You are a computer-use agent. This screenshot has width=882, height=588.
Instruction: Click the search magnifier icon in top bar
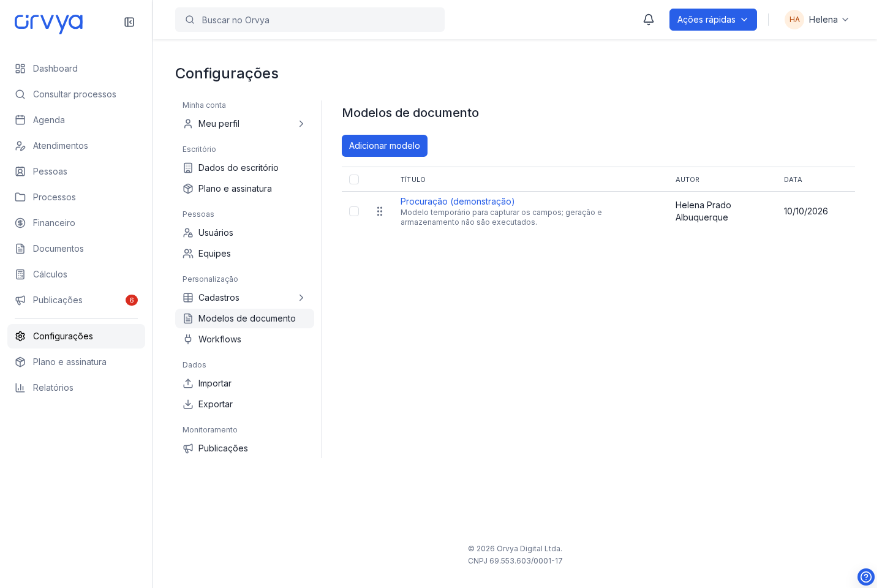tap(190, 20)
